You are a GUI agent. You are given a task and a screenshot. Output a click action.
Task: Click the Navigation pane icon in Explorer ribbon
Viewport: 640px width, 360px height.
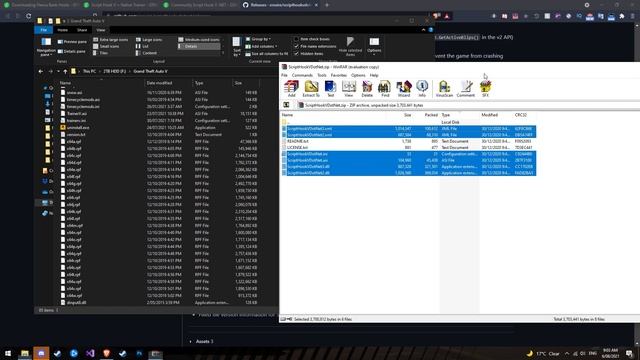click(x=46, y=47)
